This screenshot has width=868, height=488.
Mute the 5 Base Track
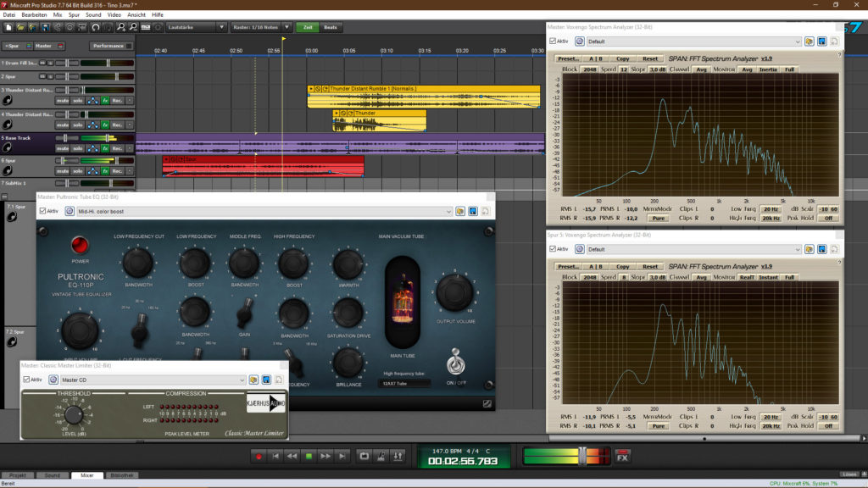pyautogui.click(x=63, y=148)
